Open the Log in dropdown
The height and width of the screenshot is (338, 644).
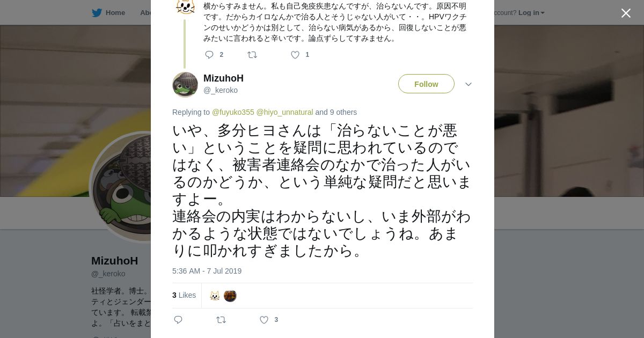pos(531,13)
